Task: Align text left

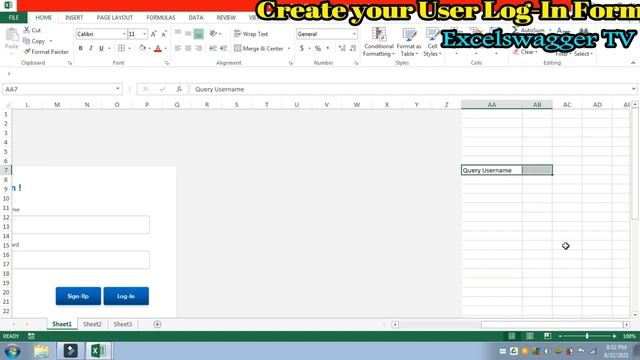Action: (178, 49)
